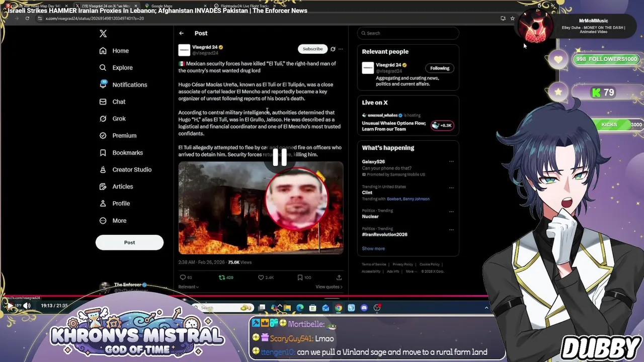Open the Cookie Policy footer link
The width and height of the screenshot is (644, 362).
430,264
